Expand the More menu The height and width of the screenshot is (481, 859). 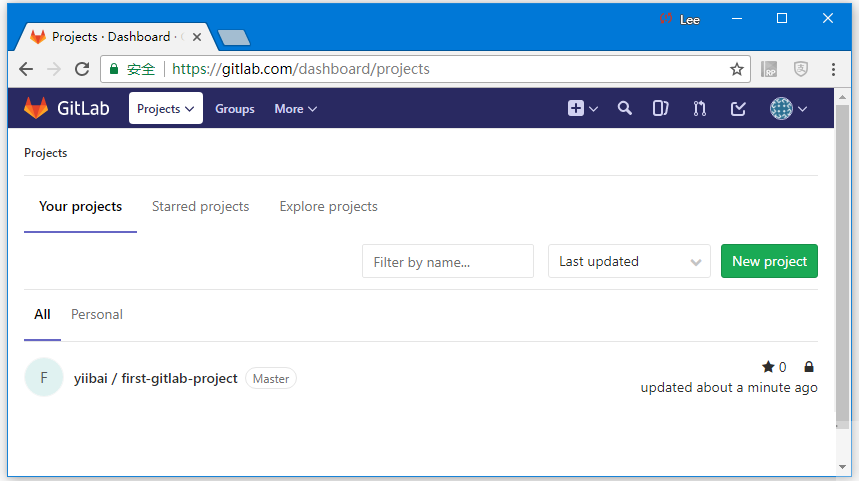point(295,109)
